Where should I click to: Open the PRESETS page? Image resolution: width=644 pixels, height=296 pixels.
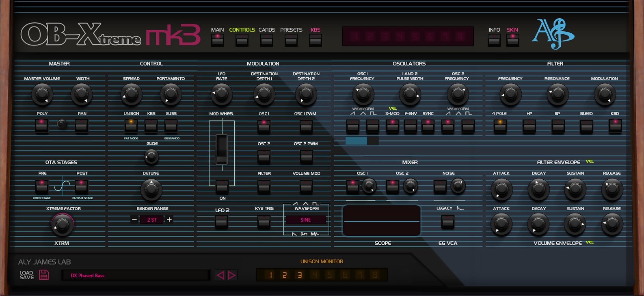[x=291, y=40]
